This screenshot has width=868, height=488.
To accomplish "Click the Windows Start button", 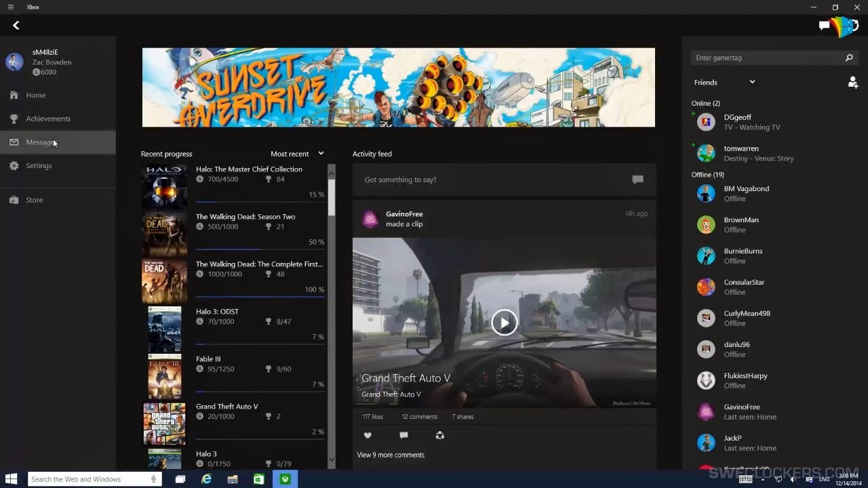I will tap(12, 479).
